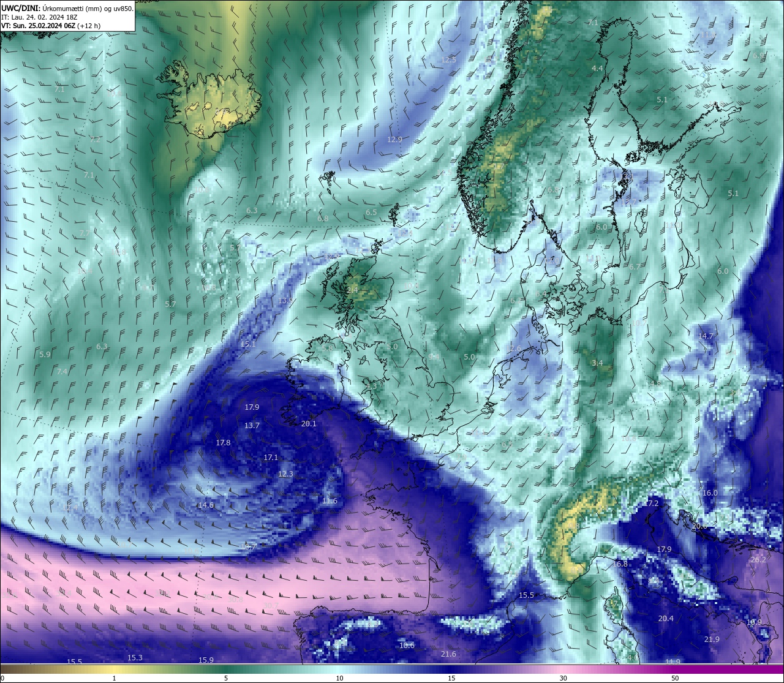Click the 14.6 value in the low's swirl
Viewport: 784px width, 683px height.
206,505
